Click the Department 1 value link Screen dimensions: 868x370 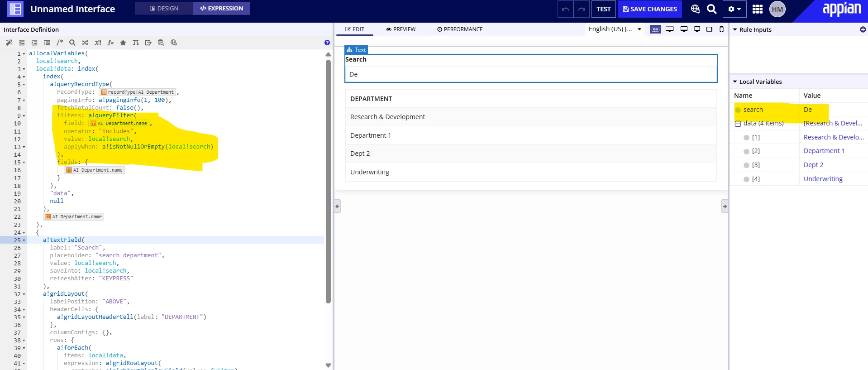pos(824,151)
